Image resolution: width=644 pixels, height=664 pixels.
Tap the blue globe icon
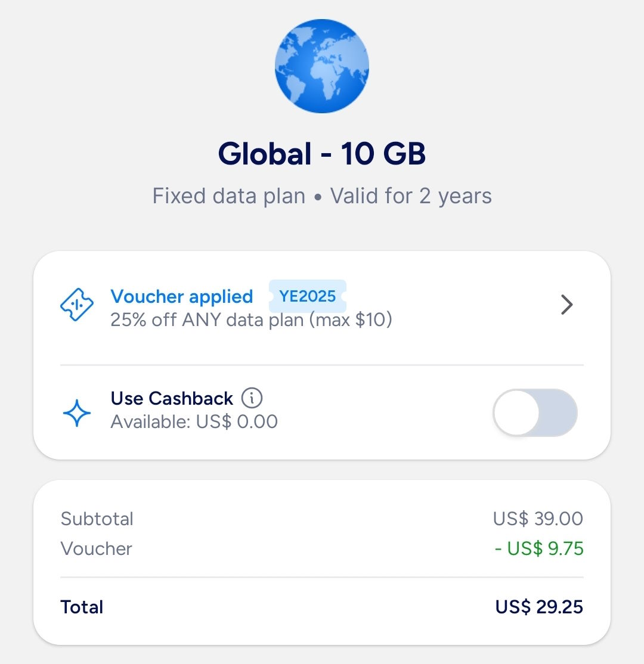[322, 66]
